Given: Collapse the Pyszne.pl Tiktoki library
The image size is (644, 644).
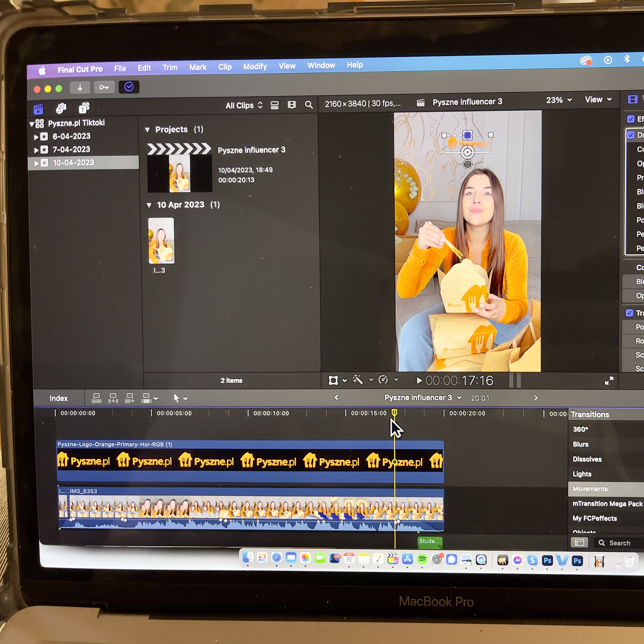Looking at the screenshot, I should click(32, 124).
